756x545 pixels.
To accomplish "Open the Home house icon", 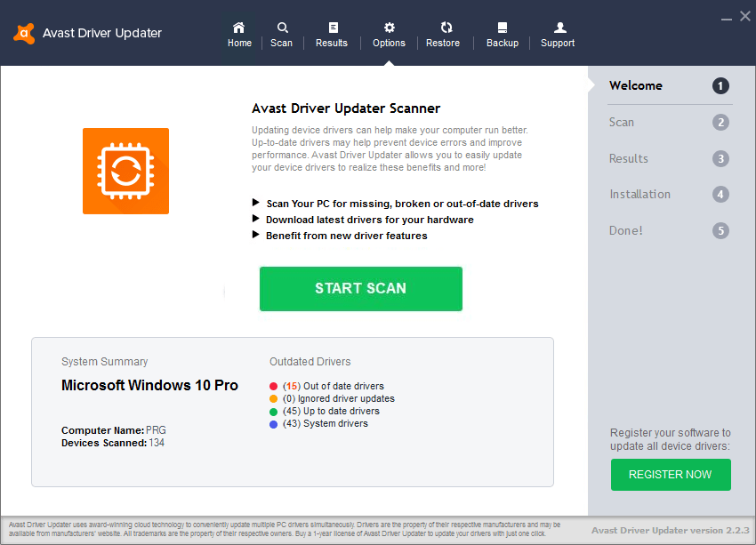I will point(238,28).
